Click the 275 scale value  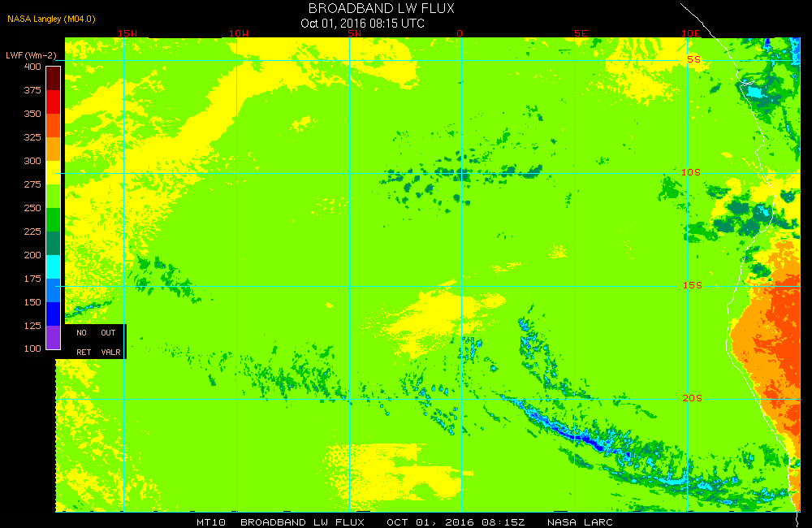[x=32, y=184]
